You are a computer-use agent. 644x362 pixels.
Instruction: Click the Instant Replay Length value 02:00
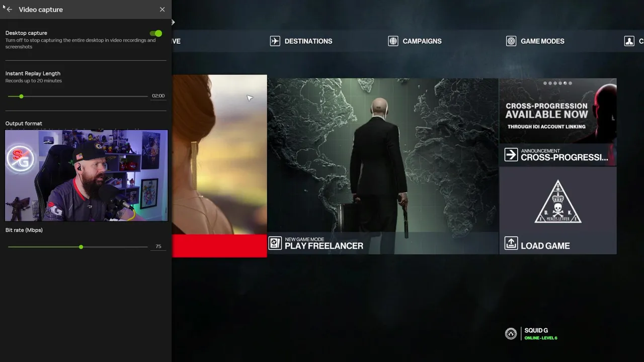coord(158,96)
